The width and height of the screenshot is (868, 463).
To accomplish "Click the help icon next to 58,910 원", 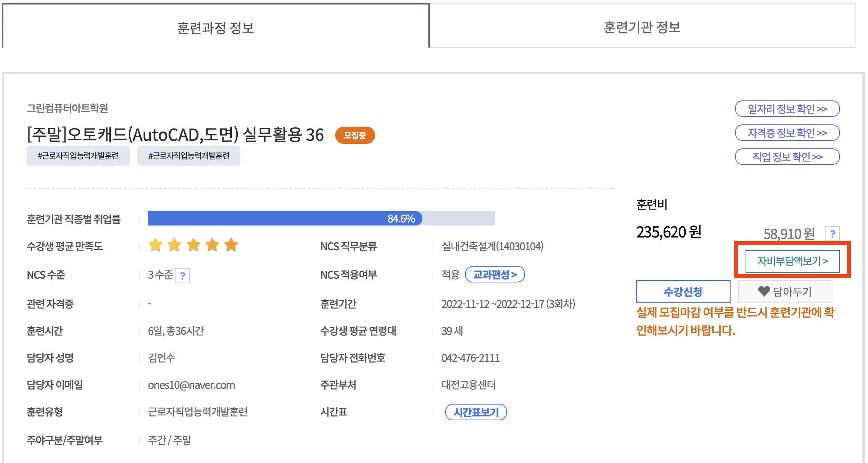I will pyautogui.click(x=832, y=234).
